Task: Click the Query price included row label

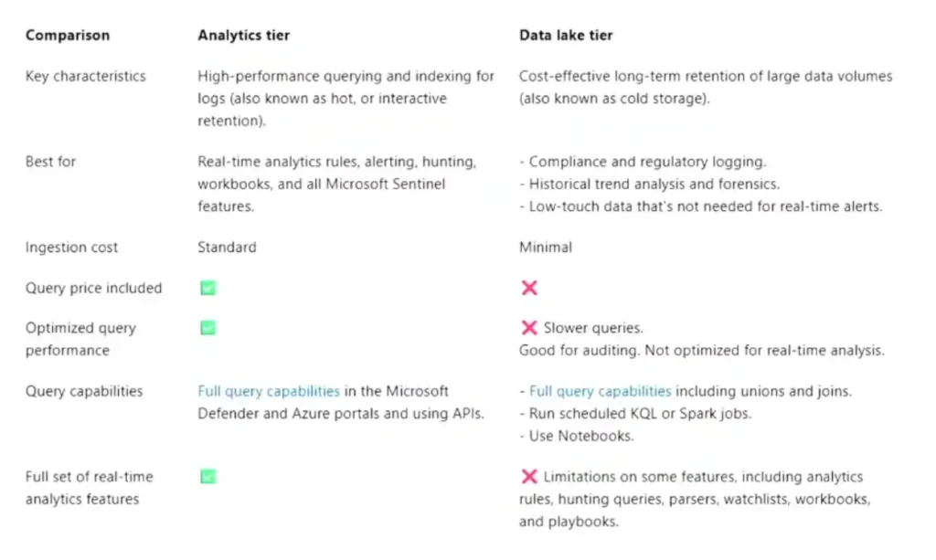Action: pyautogui.click(x=94, y=288)
